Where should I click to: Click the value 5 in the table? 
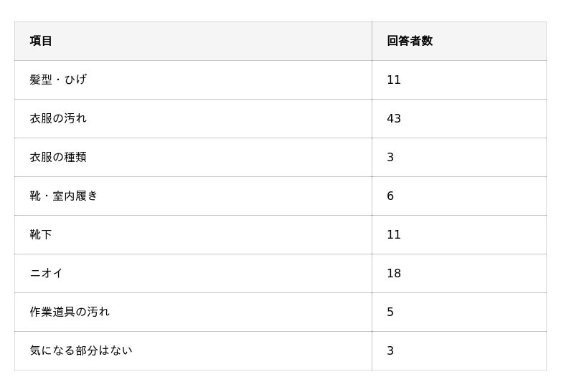pos(390,312)
